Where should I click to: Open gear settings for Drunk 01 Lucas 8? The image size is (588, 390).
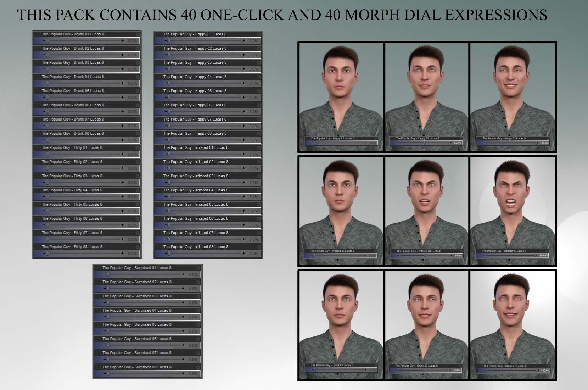pos(138,34)
